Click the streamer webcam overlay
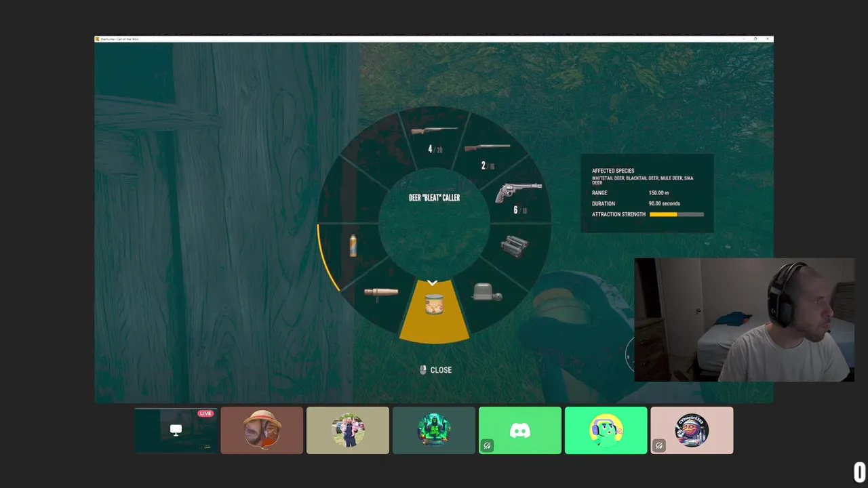Image resolution: width=868 pixels, height=488 pixels. (x=744, y=320)
